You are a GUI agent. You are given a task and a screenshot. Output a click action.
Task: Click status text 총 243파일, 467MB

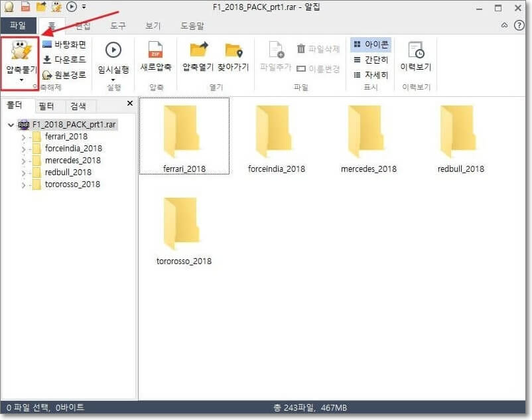[x=310, y=407]
